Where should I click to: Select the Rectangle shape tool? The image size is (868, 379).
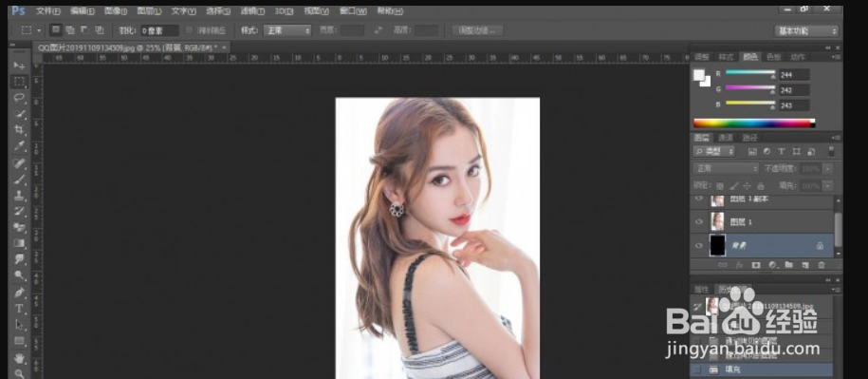pyautogui.click(x=19, y=341)
